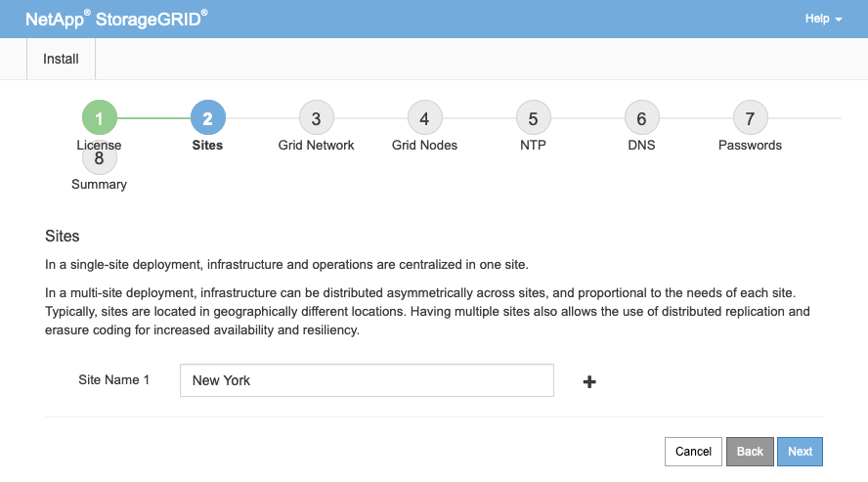Expand the Help caret arrow
Image resolution: width=868 pixels, height=482 pixels.
click(839, 20)
